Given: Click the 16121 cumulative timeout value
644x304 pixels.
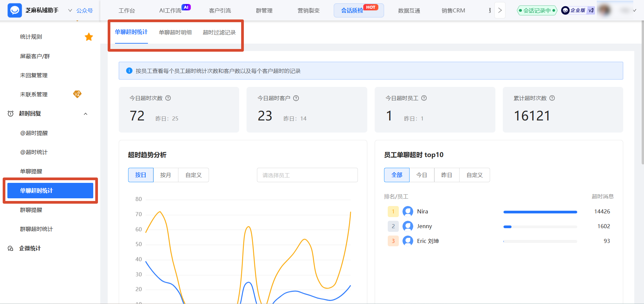Looking at the screenshot, I should coord(532,116).
